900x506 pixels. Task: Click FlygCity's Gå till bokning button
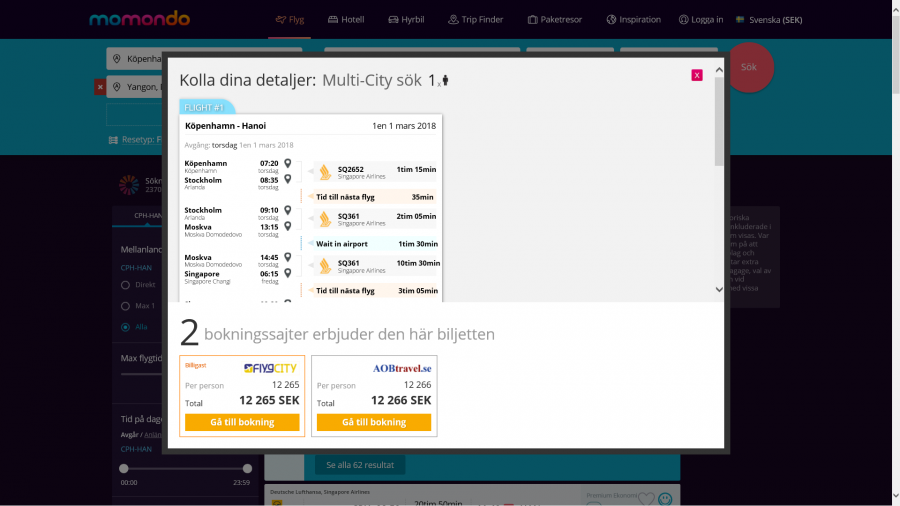point(242,422)
